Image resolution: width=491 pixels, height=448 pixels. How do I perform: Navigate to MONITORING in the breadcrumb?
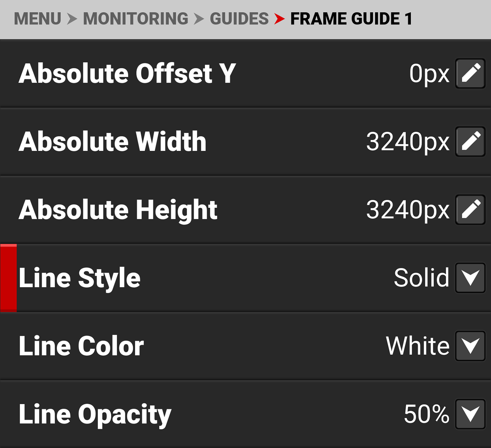click(x=136, y=19)
